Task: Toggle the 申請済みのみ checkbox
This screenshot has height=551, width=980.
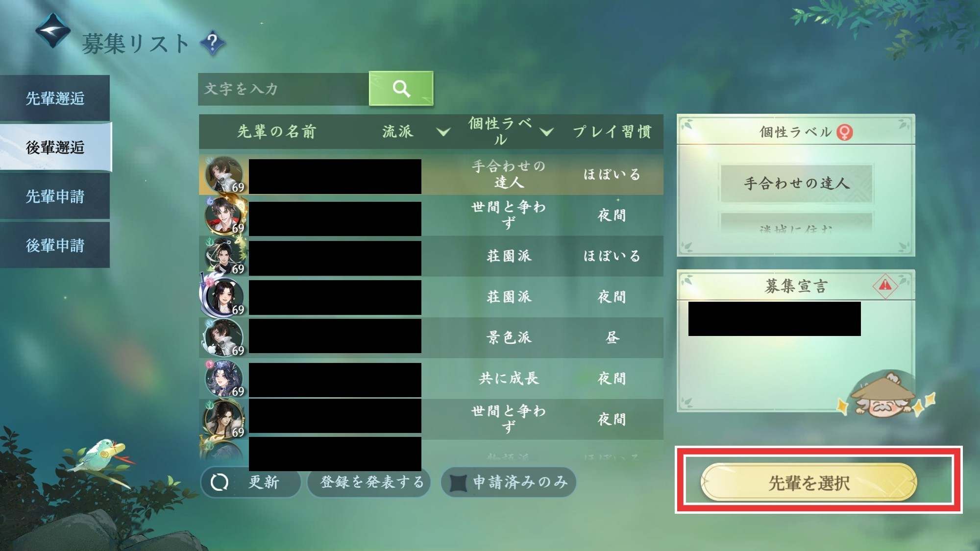Action: click(458, 482)
